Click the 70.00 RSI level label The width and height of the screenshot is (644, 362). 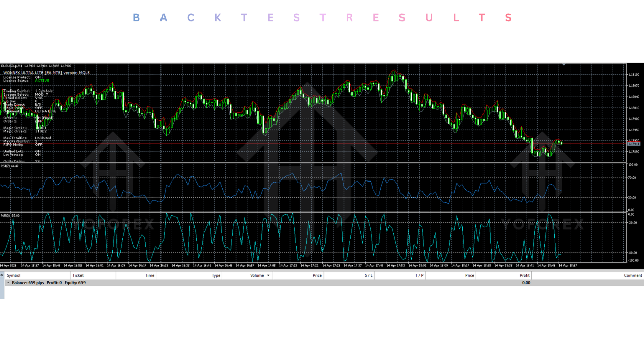(633, 178)
